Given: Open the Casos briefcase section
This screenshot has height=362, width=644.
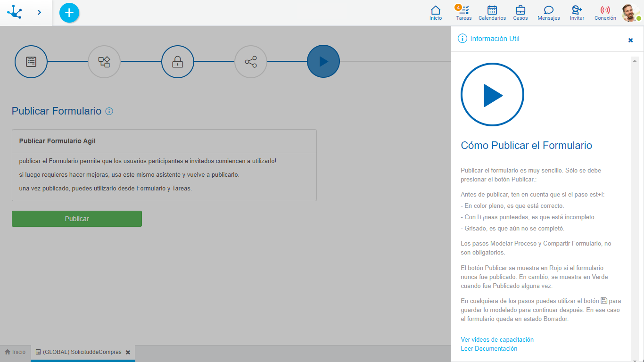Looking at the screenshot, I should click(x=520, y=13).
